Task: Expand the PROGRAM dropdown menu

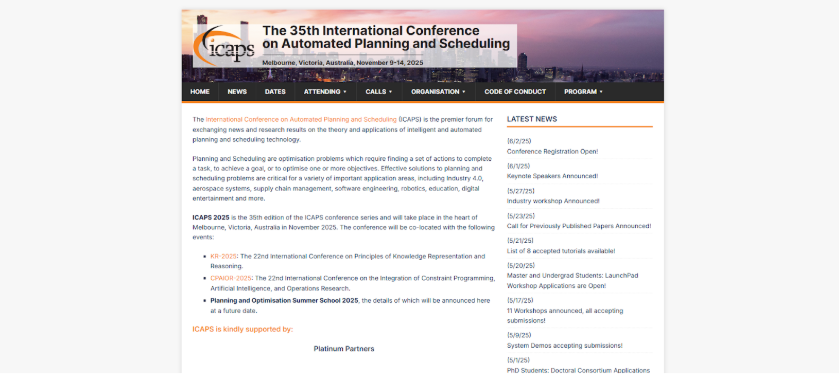Action: tap(583, 91)
